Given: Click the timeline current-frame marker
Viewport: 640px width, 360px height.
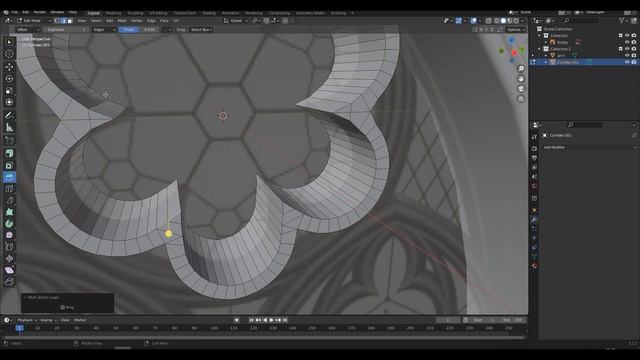Looking at the screenshot, I should [x=19, y=328].
